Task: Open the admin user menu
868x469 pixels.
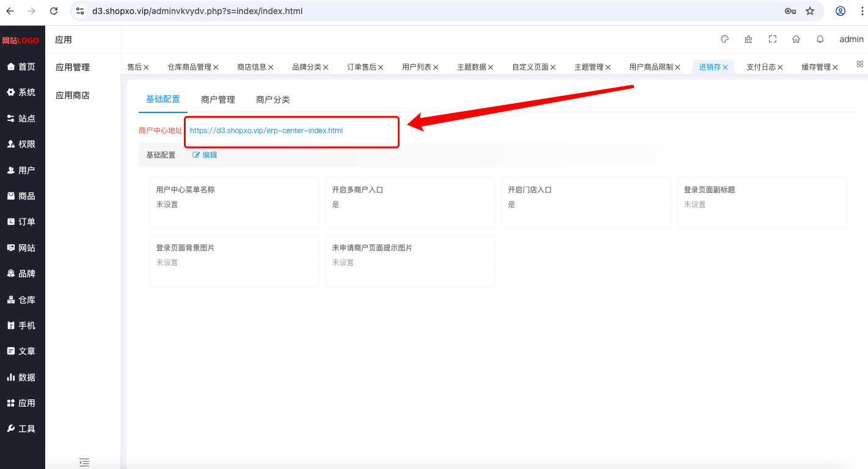Action: tap(852, 39)
